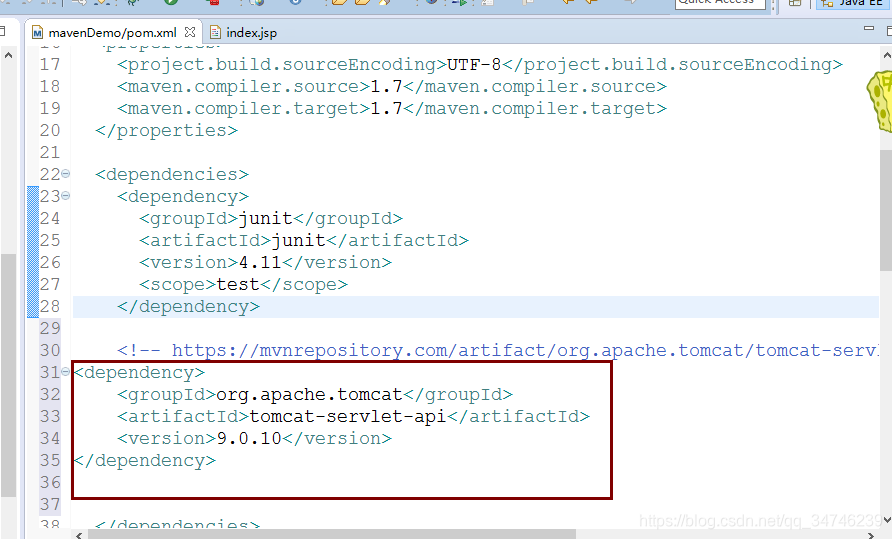
Task: Click the closing </artifactId> tag on line 33
Action: click(518, 417)
